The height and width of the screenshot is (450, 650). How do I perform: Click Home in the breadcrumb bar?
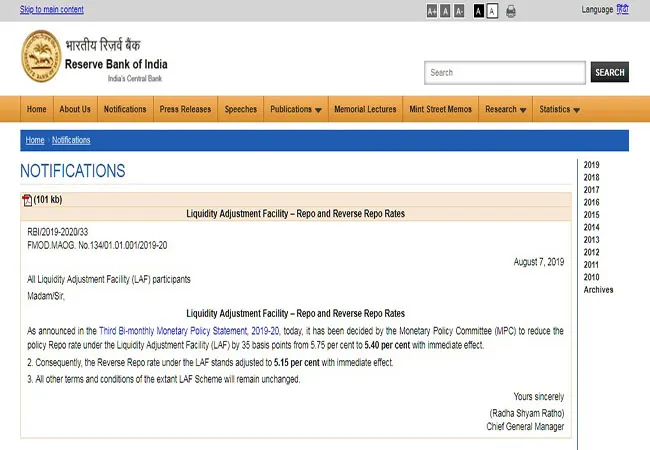point(35,140)
